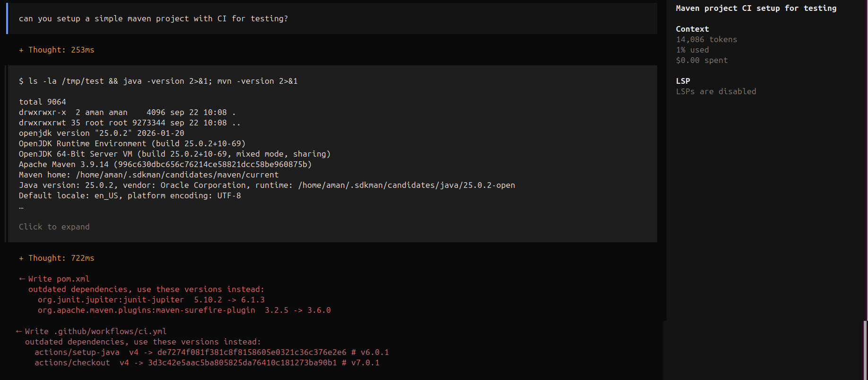
Task: Open the 'Write pom.xml' tool entry
Action: point(54,279)
